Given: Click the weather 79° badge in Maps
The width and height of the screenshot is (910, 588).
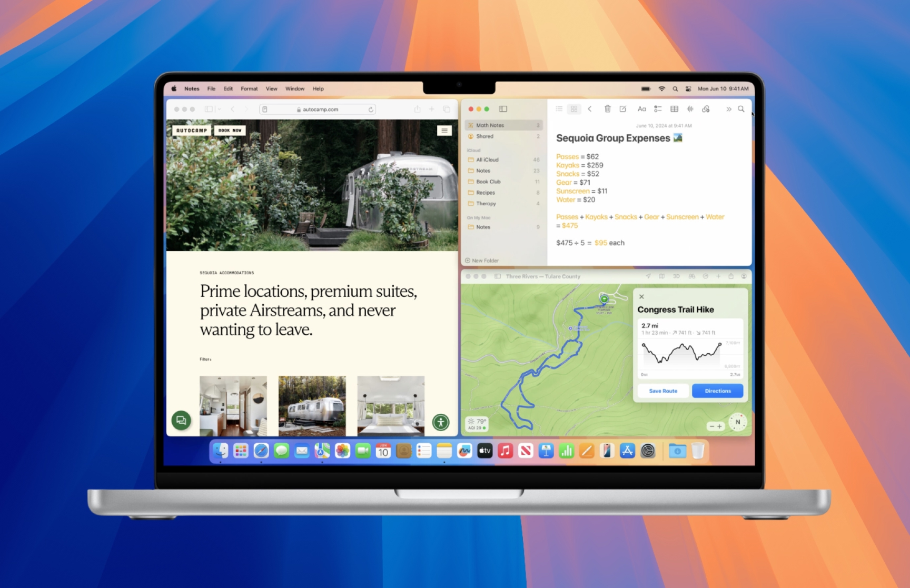Looking at the screenshot, I should tap(476, 424).
